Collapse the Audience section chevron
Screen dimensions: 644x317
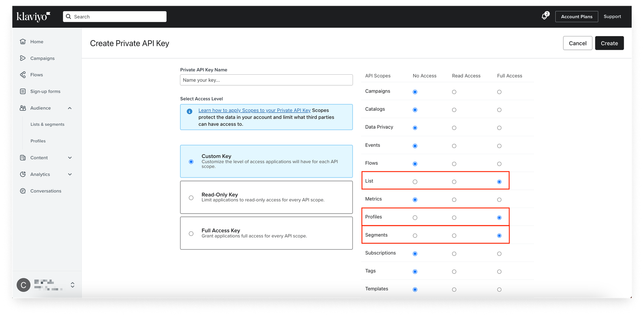[x=70, y=108]
